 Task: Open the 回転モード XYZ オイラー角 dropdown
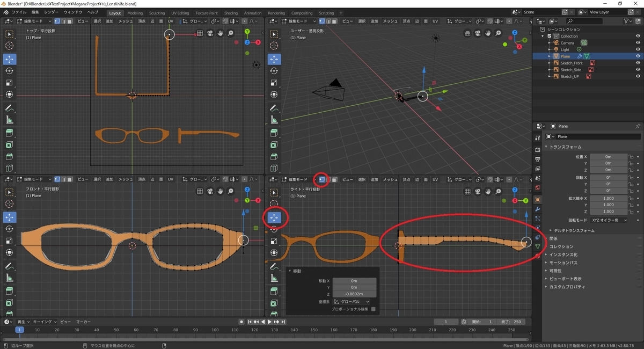(608, 220)
